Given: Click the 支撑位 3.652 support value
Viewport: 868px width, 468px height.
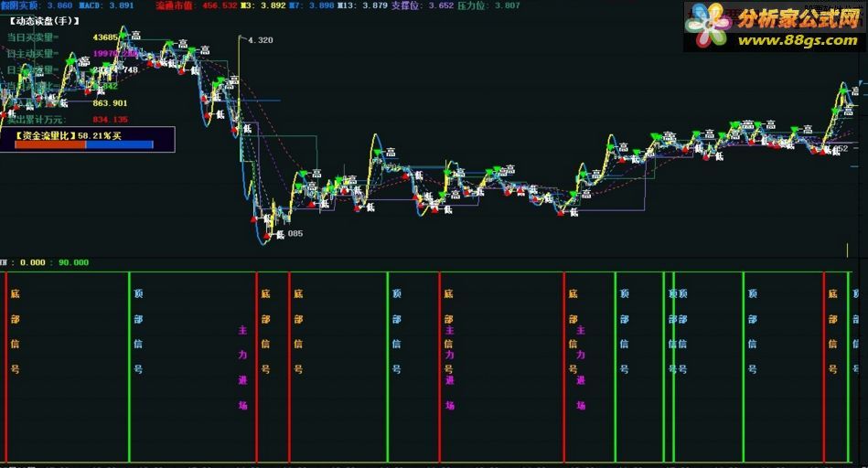Looking at the screenshot, I should (423, 5).
